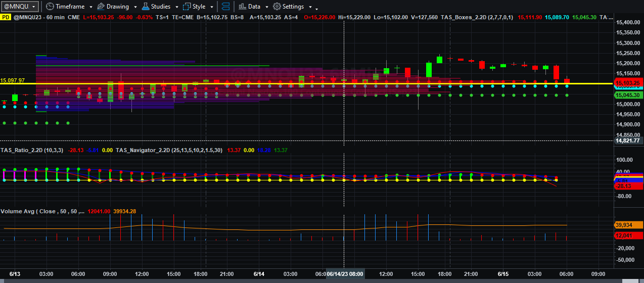The height and width of the screenshot is (283, 644).
Task: Click the orange 39,934 volume axis marker
Action: click(x=628, y=225)
